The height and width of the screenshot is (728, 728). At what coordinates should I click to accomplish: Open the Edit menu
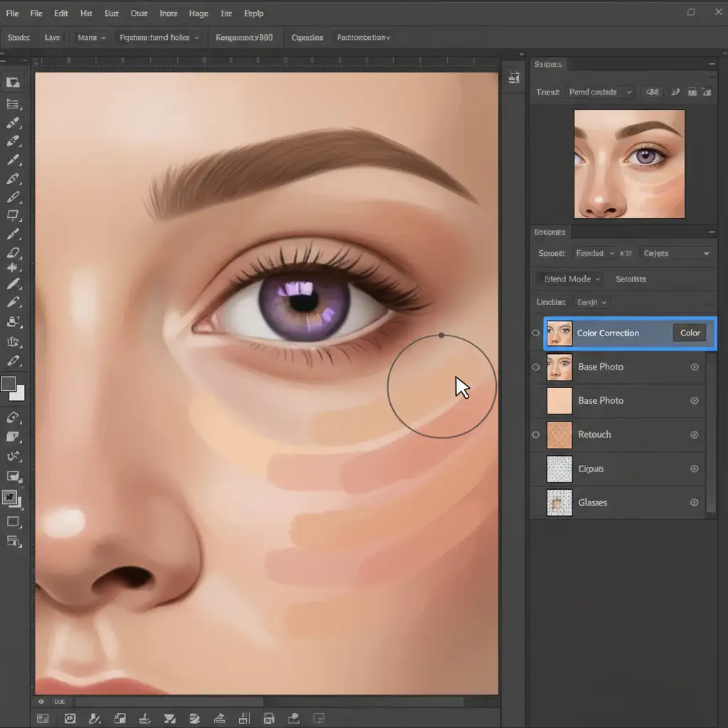(x=61, y=14)
